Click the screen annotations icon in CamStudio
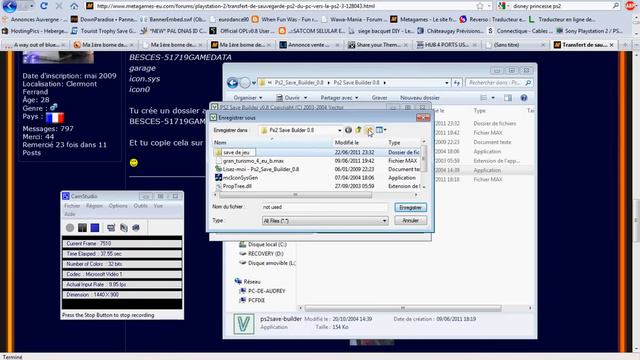Image resolution: width=640 pixels, height=360 pixels. (111, 228)
